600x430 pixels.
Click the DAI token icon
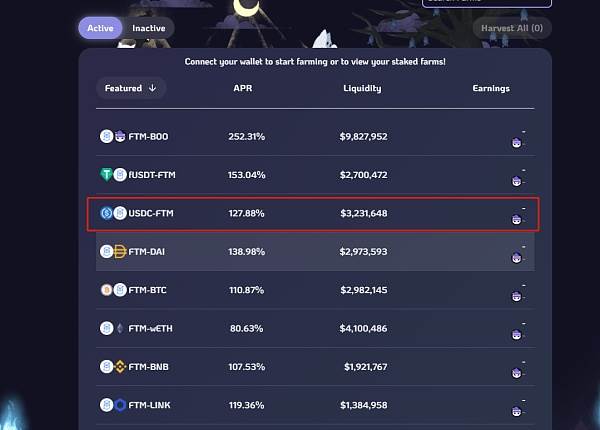coord(120,251)
